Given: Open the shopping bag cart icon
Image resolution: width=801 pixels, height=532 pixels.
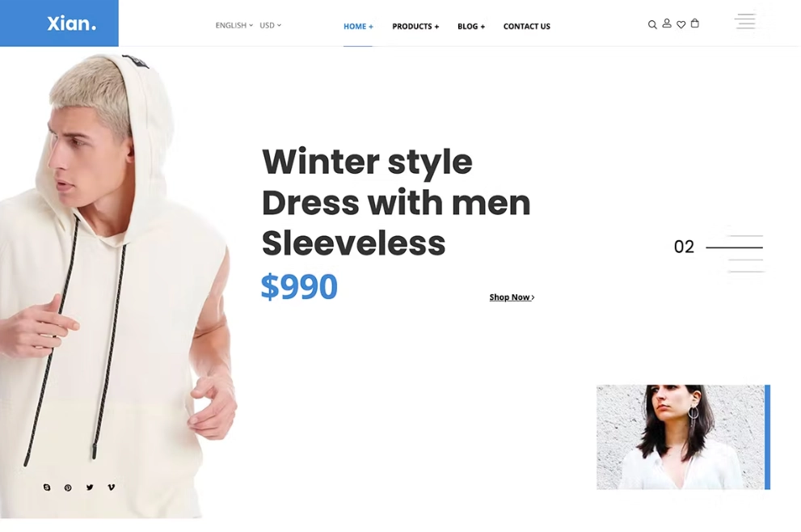Looking at the screenshot, I should (695, 23).
